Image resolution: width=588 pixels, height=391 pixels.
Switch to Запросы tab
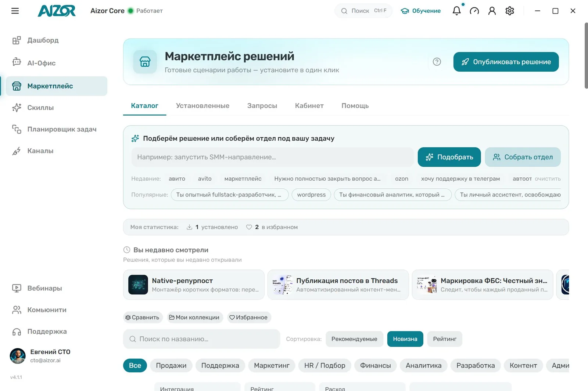pyautogui.click(x=262, y=106)
